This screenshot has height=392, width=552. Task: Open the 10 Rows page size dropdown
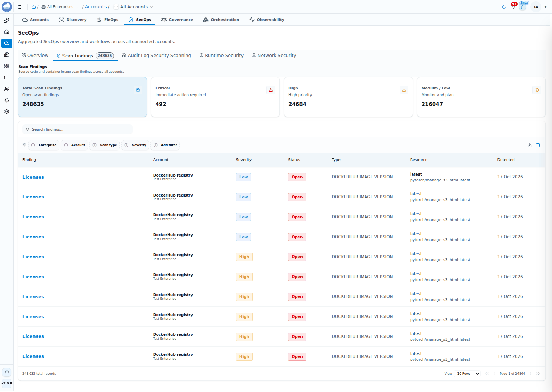[x=468, y=374]
